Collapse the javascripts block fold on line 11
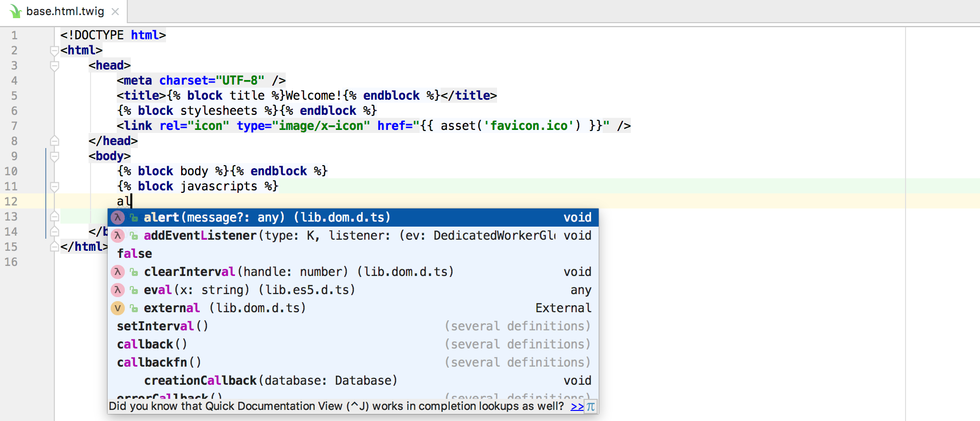This screenshot has height=421, width=980. click(x=54, y=186)
